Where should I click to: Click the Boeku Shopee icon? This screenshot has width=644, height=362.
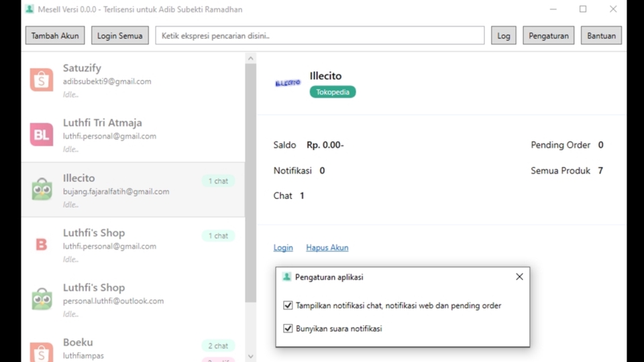coord(42,352)
